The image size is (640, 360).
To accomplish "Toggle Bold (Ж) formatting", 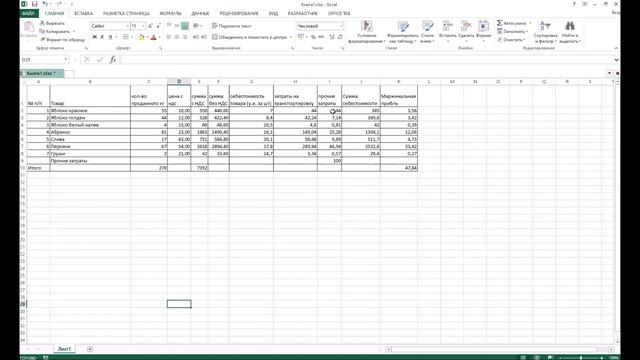I will 94,37.
